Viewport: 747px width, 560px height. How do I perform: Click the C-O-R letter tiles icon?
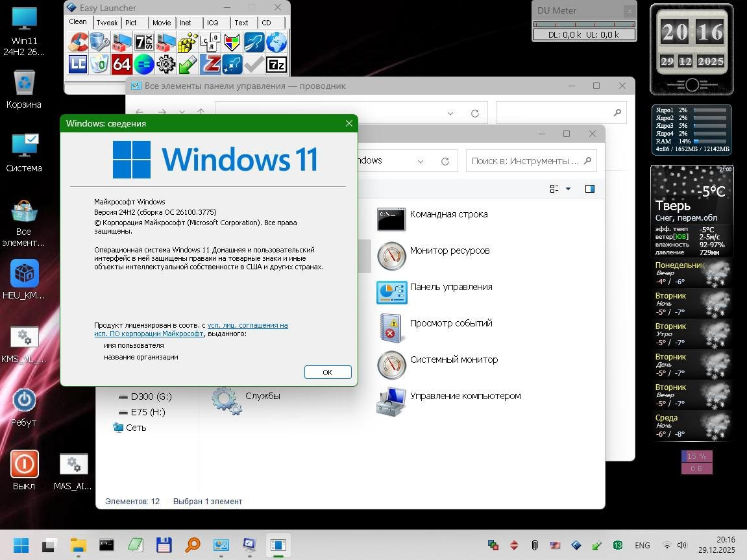210,42
